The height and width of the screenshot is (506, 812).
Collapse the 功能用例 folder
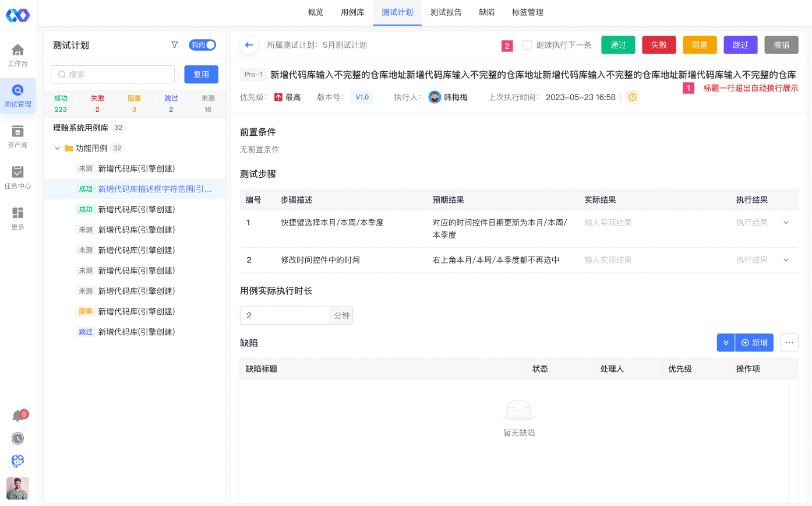coord(58,148)
